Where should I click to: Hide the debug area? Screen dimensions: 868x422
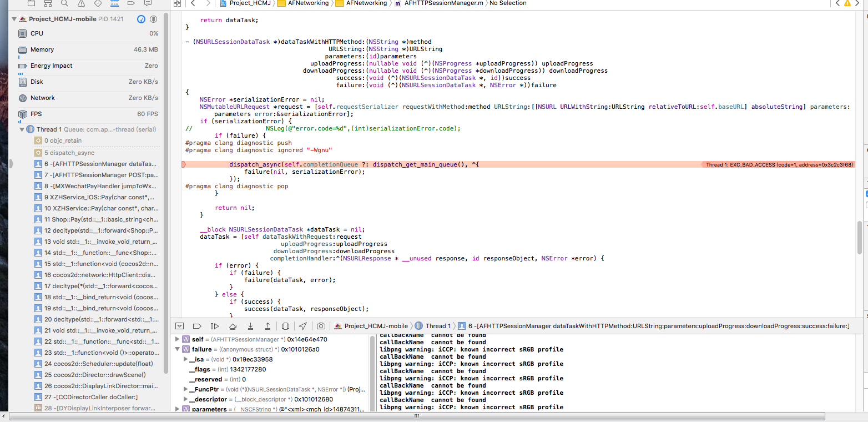click(179, 326)
